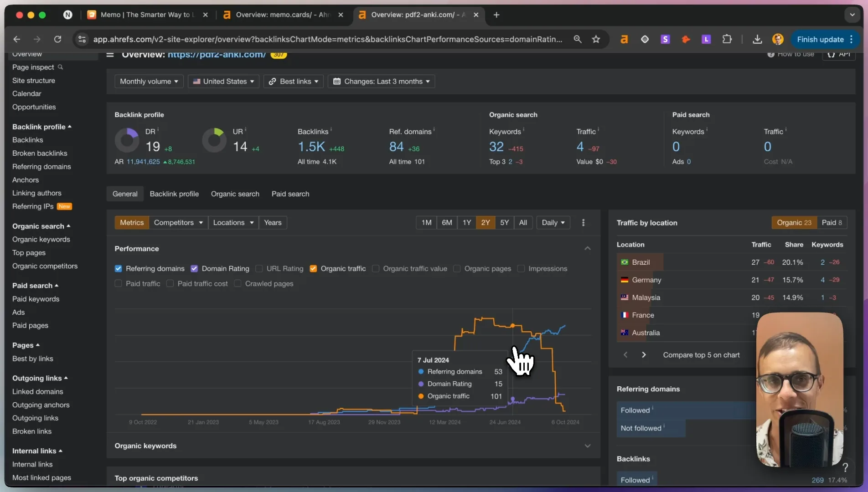Open the Chrome downloads icon
The image size is (868, 492).
757,39
